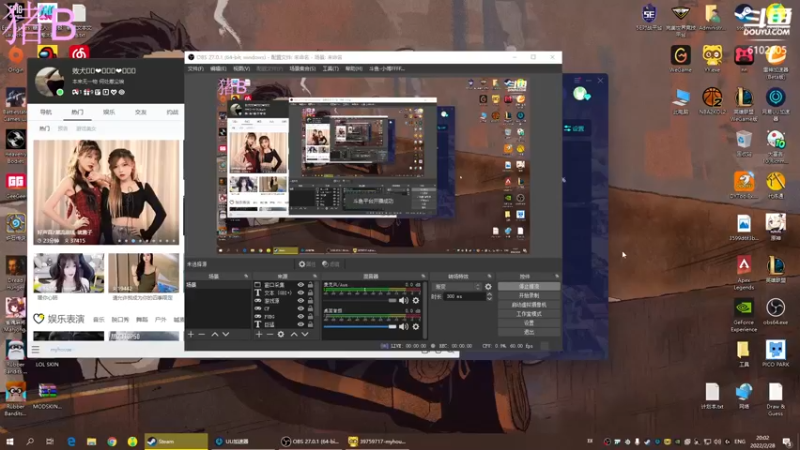Screen dimensions: 800x450
Task: Pop out the 控件 dock panel icon
Action: tap(557, 276)
